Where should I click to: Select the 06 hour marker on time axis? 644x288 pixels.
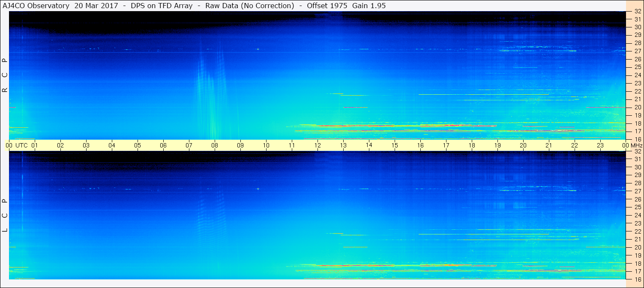tap(163, 145)
